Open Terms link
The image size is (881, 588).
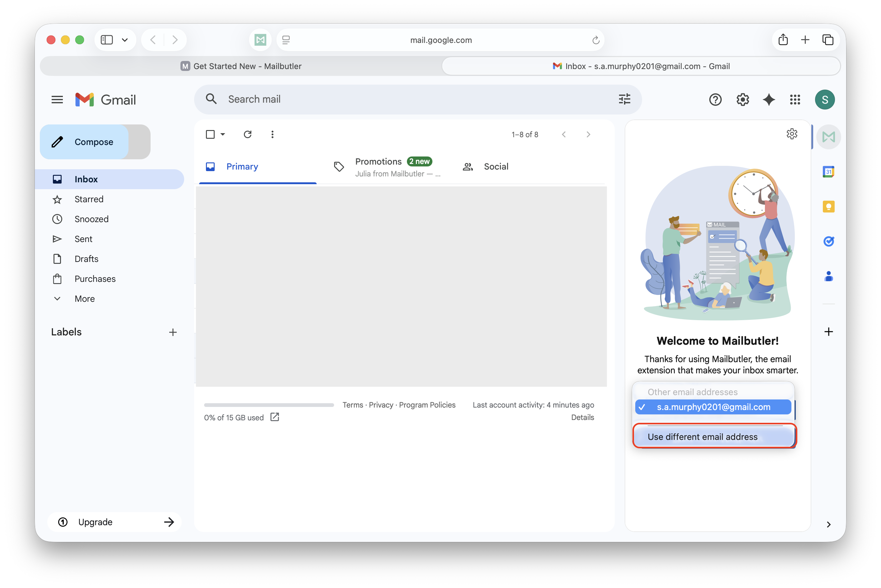click(x=353, y=405)
